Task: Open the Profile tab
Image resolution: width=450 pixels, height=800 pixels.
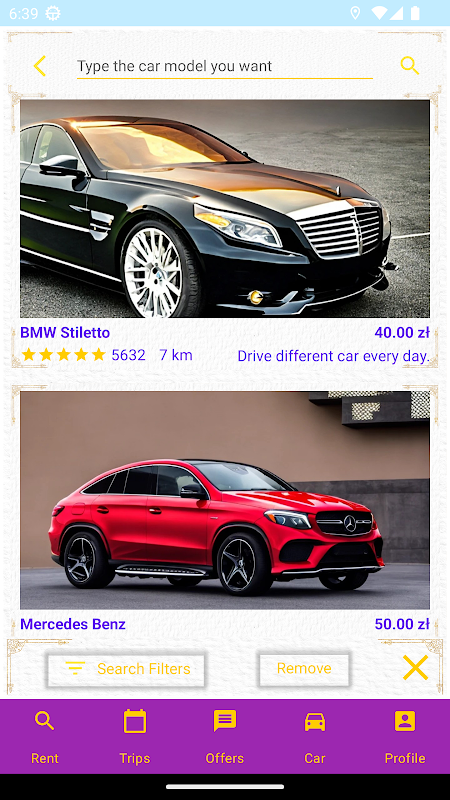Action: click(405, 736)
